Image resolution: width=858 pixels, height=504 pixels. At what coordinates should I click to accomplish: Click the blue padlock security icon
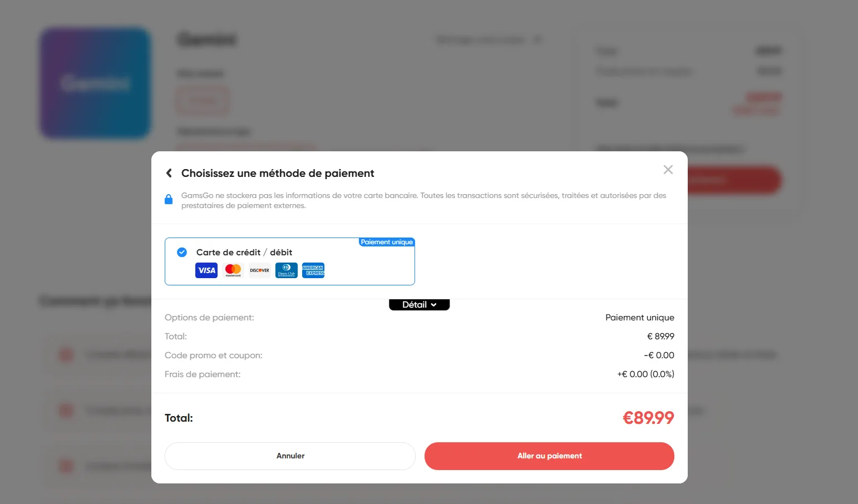(x=169, y=199)
